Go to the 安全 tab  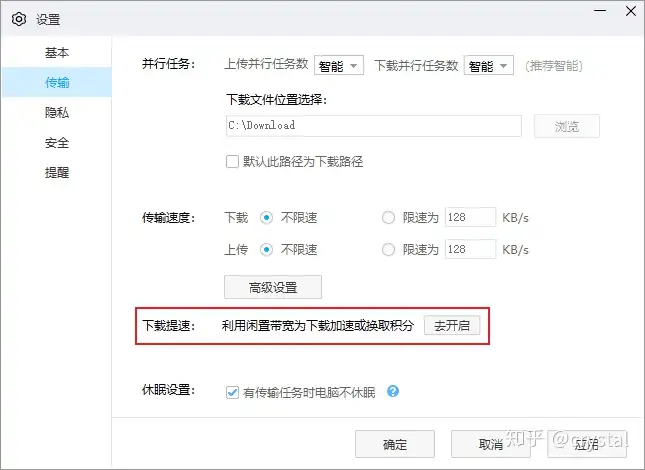coord(57,143)
